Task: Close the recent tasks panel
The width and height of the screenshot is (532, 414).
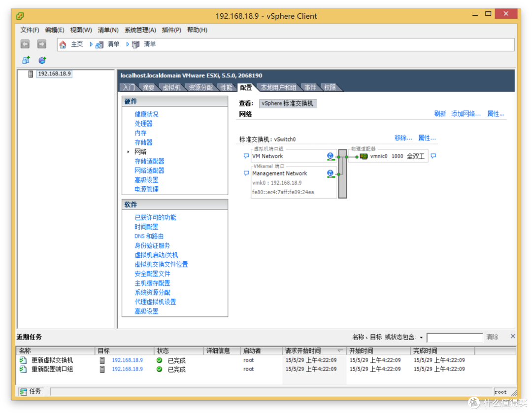Action: [x=513, y=336]
